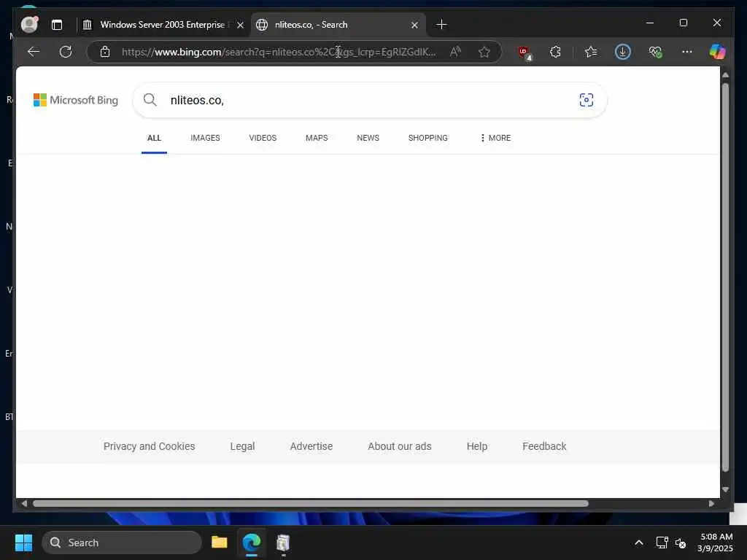The width and height of the screenshot is (747, 560).
Task: Send Feedback via footer link
Action: point(544,446)
